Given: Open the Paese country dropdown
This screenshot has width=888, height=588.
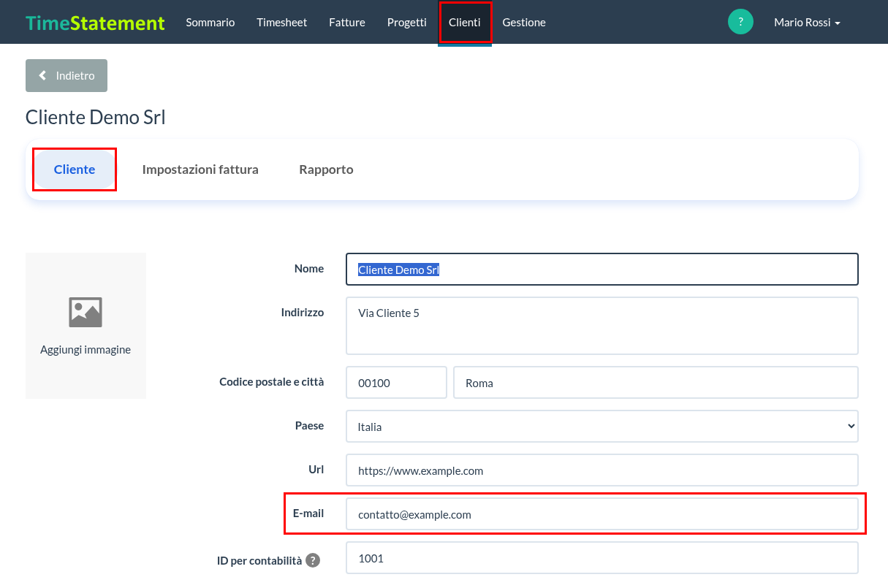Looking at the screenshot, I should [602, 427].
